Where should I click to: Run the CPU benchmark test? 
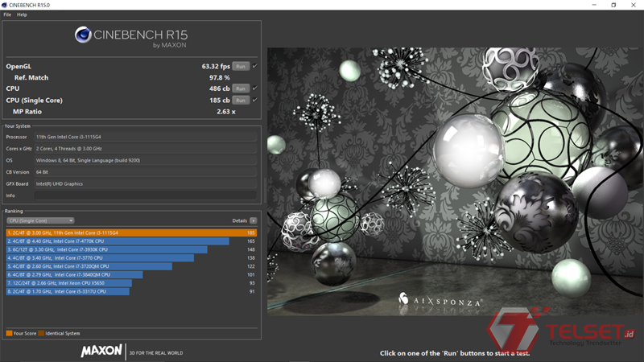[x=241, y=88]
